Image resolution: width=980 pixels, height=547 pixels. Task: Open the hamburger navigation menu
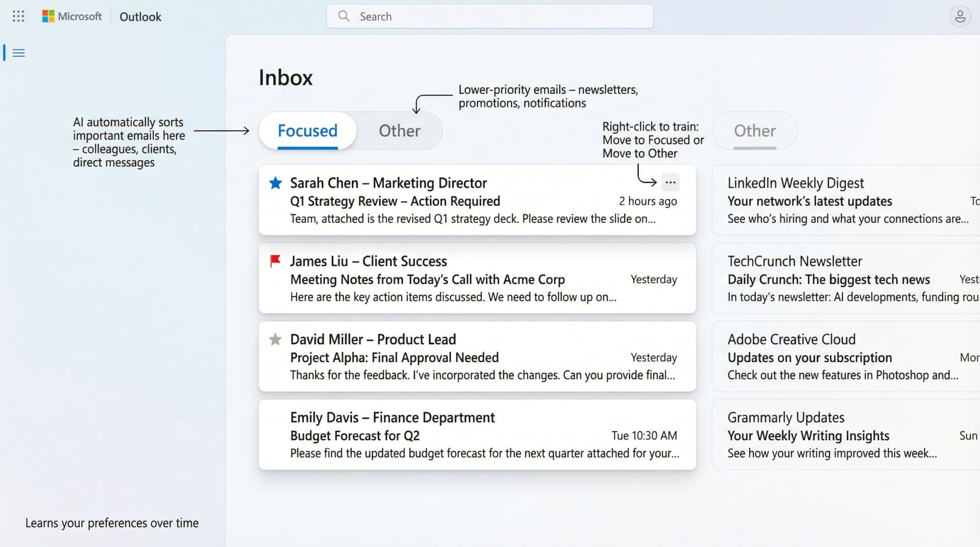point(18,53)
